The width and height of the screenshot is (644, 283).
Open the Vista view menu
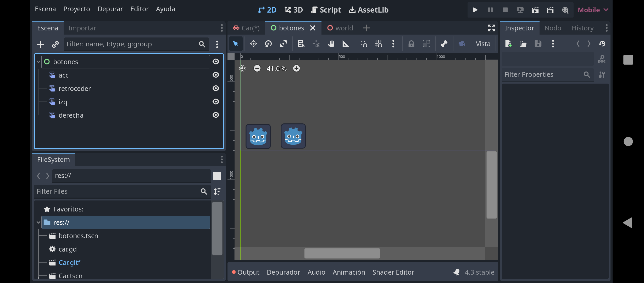pyautogui.click(x=483, y=44)
